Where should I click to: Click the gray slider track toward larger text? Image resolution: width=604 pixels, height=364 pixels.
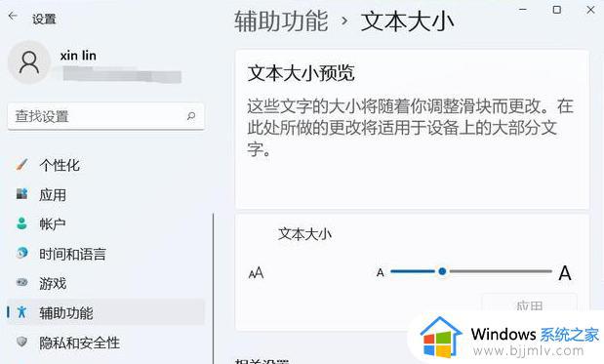point(501,271)
